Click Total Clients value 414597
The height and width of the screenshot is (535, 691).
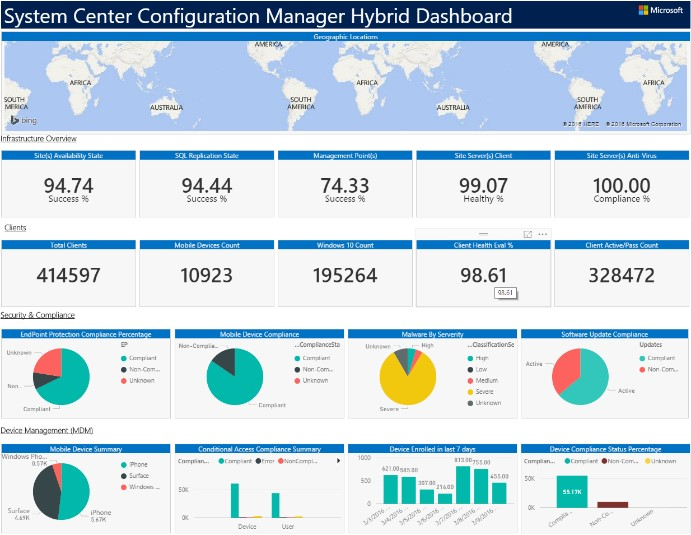click(x=68, y=275)
